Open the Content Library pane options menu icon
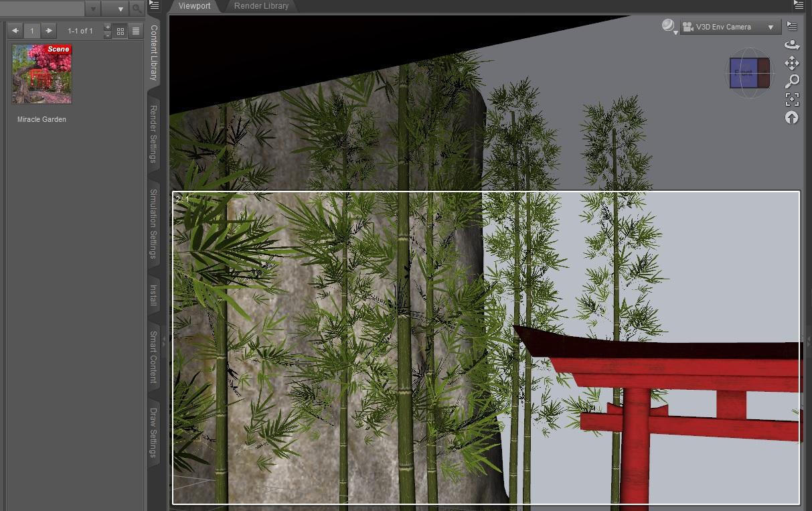 tap(154, 5)
